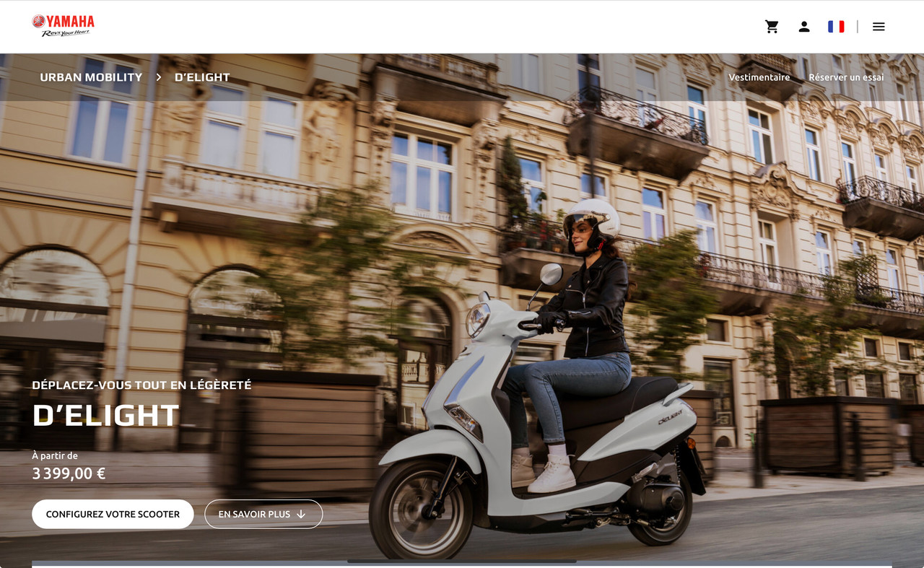The height and width of the screenshot is (568, 924).
Task: Switch to the Vestimentaire section
Action: coord(759,77)
